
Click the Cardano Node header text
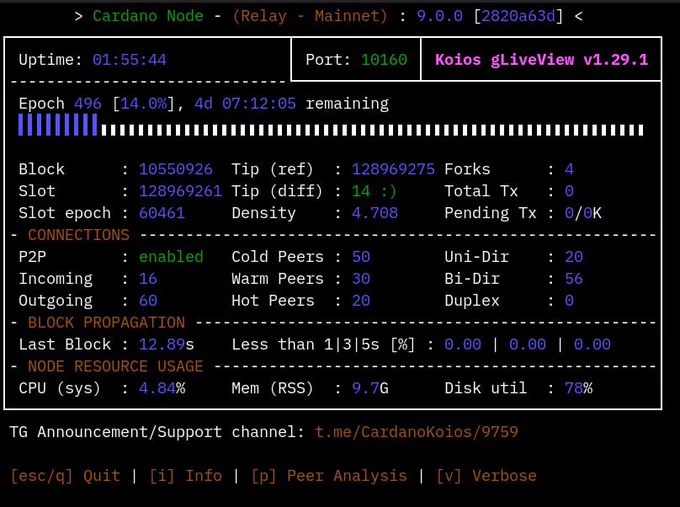(148, 16)
